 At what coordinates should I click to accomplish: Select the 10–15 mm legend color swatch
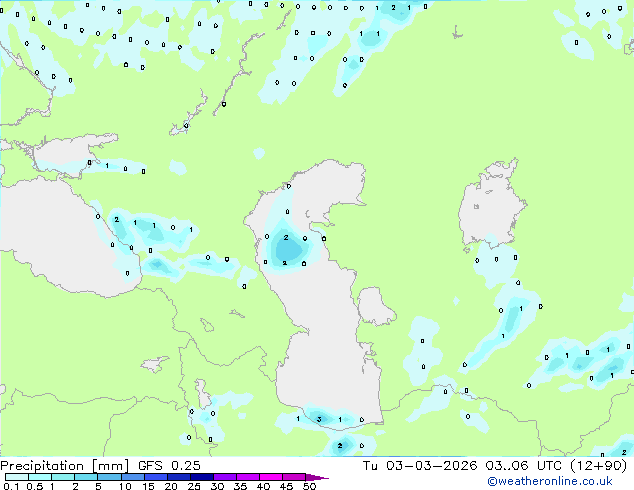pyautogui.click(x=132, y=477)
